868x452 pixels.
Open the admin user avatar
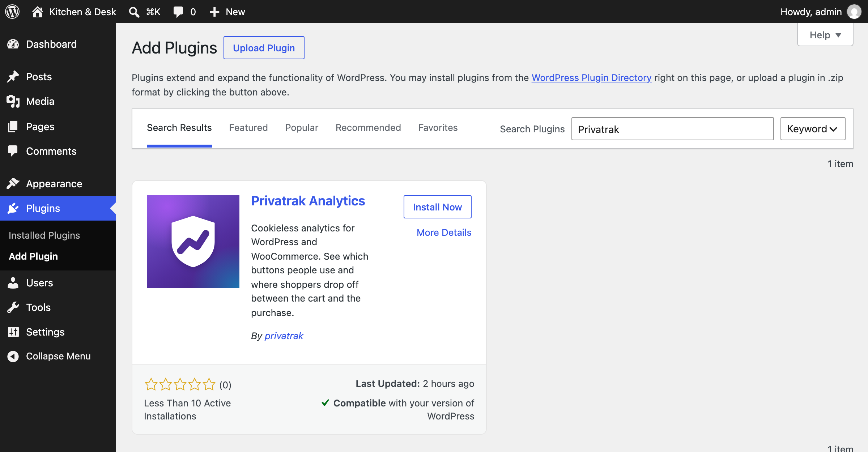tap(854, 12)
